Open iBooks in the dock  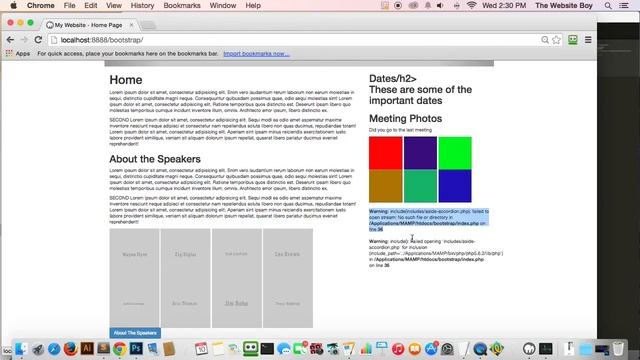click(415, 349)
